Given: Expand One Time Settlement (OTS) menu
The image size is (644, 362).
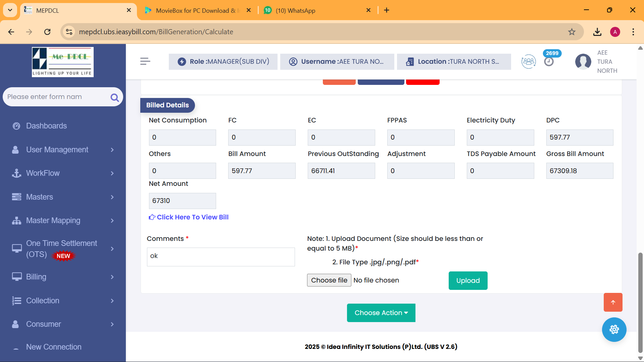Looking at the screenshot, I should pos(63,249).
